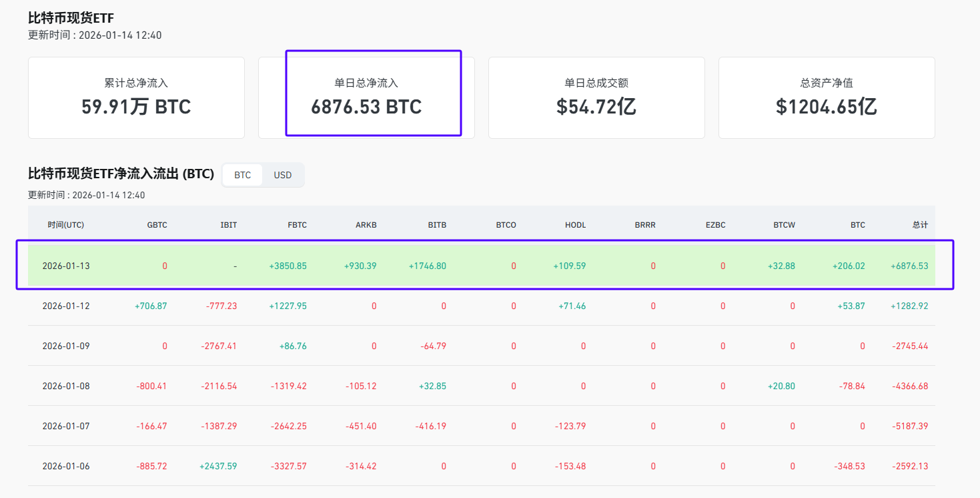Select the 时间(UTC) column header

click(66, 225)
